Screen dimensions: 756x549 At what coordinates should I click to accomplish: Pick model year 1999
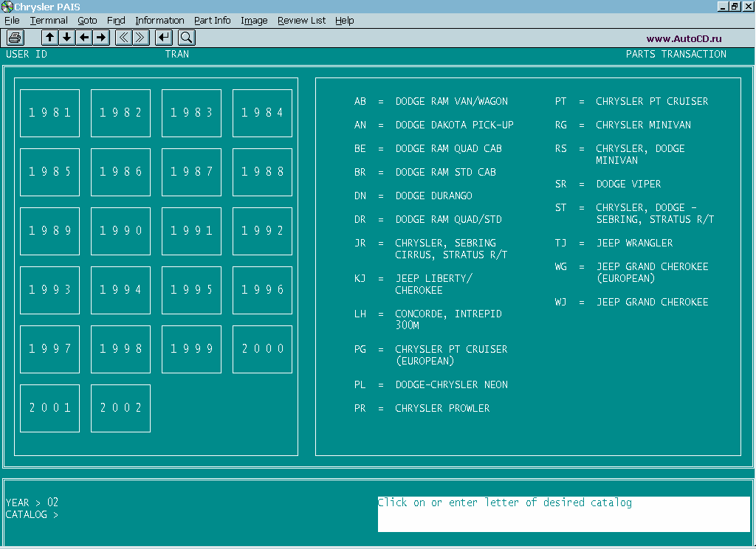pyautogui.click(x=191, y=349)
